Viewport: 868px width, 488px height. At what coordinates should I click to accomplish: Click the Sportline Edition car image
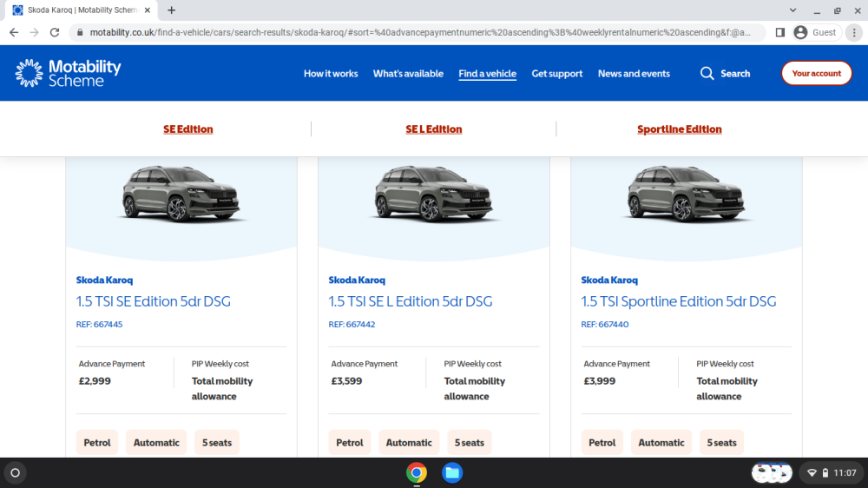(686, 194)
